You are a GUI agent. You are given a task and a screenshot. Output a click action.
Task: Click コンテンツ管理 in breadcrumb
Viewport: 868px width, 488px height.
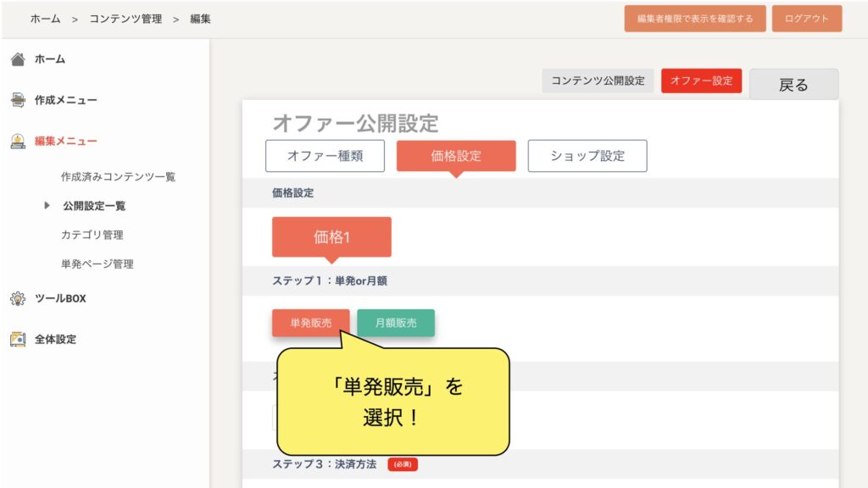[125, 19]
